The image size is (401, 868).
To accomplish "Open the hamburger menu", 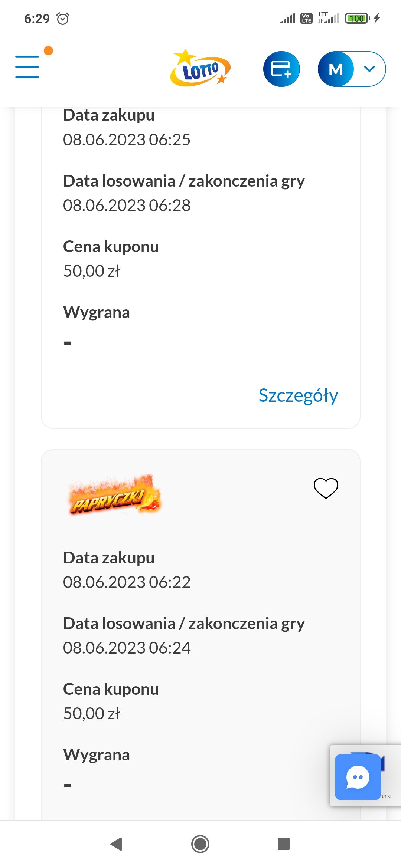I will 27,67.
